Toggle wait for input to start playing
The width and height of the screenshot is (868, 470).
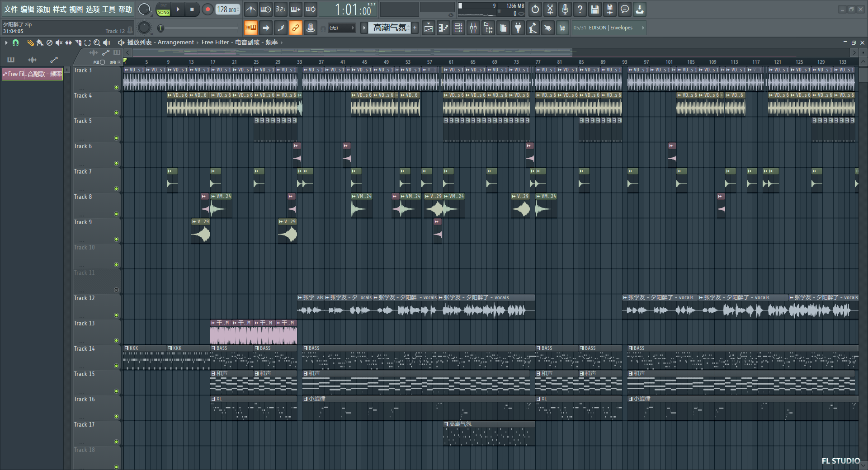(266, 9)
